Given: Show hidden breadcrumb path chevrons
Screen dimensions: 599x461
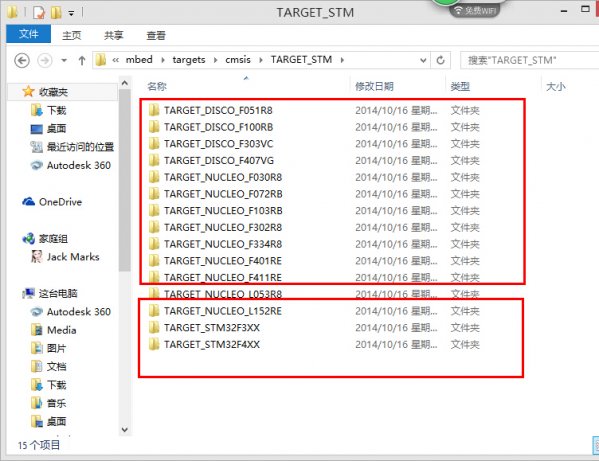Looking at the screenshot, I should [115, 60].
